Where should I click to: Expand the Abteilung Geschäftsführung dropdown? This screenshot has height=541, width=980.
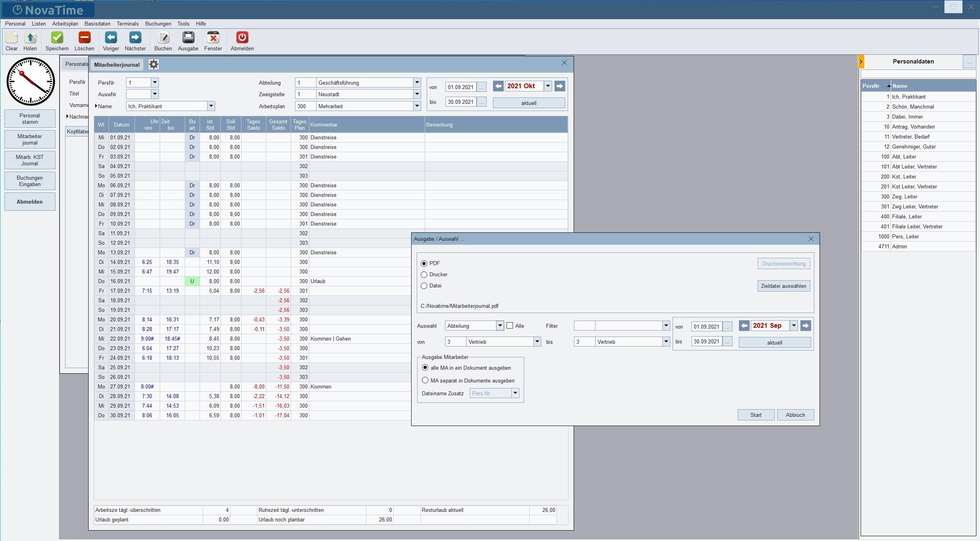(x=417, y=83)
